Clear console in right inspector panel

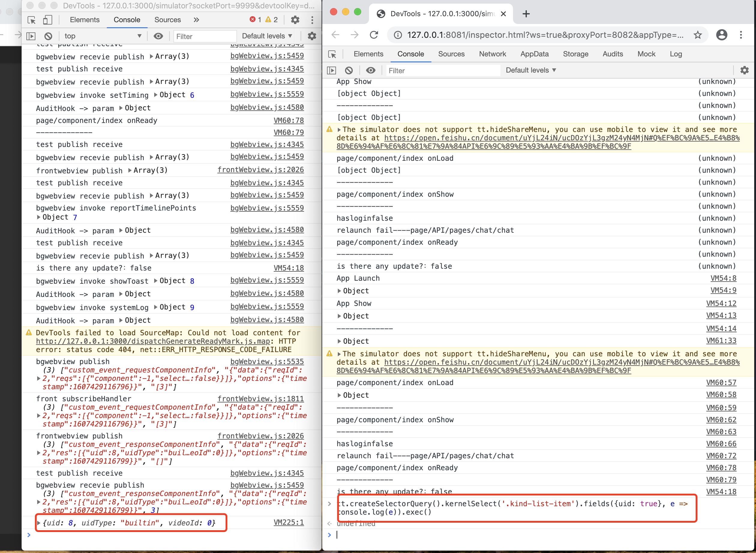[349, 70]
